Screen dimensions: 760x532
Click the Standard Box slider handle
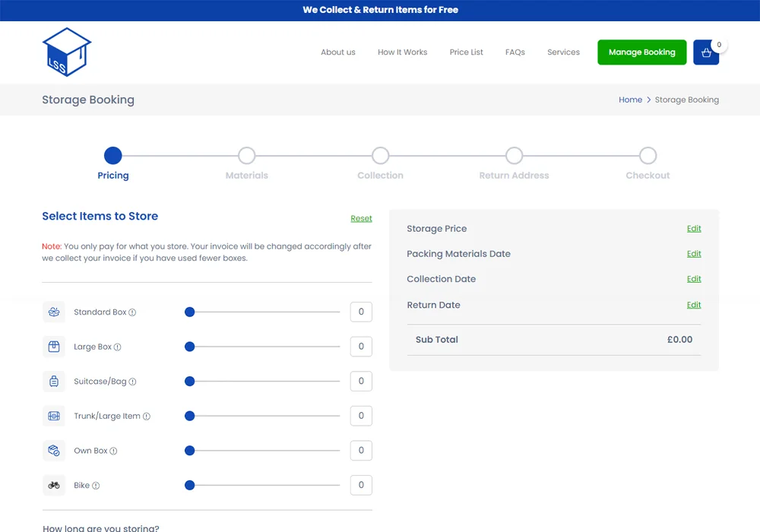[190, 312]
